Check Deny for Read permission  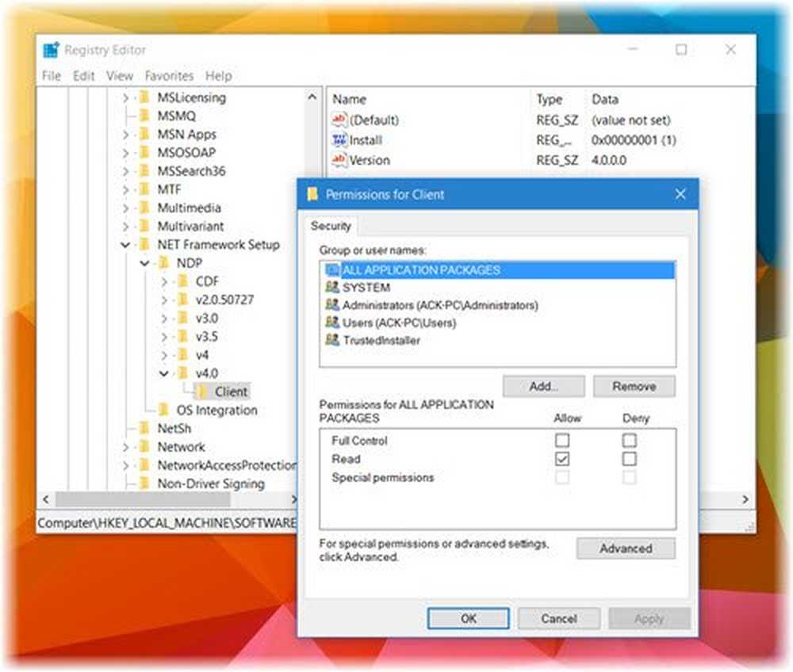[x=629, y=459]
